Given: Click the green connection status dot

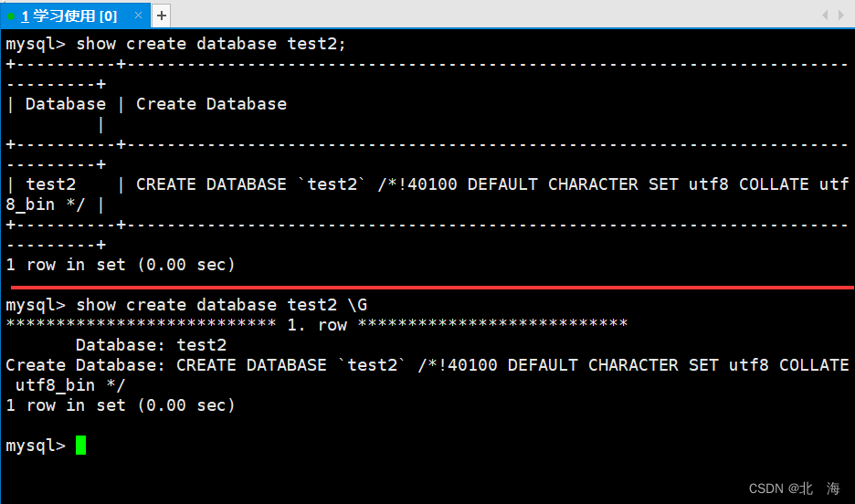Looking at the screenshot, I should coord(11,16).
